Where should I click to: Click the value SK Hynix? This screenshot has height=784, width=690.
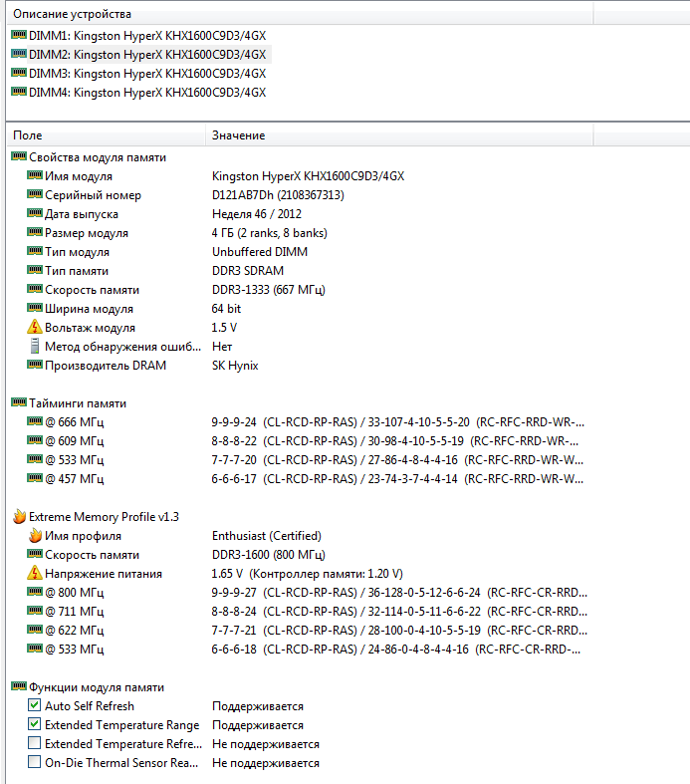[235, 366]
